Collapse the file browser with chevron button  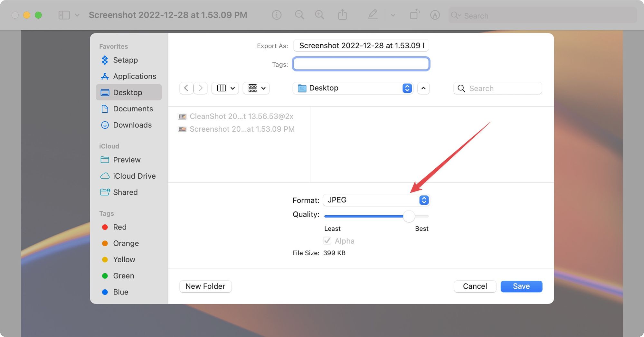click(423, 88)
